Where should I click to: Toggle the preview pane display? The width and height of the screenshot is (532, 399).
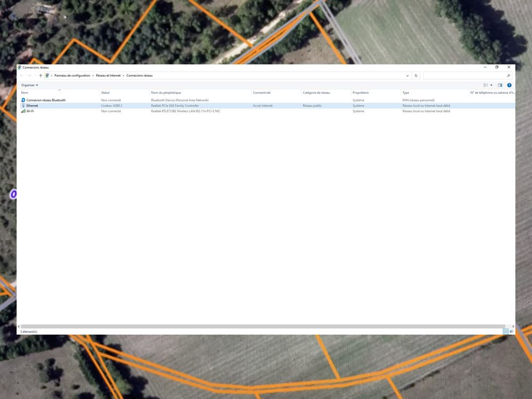pos(500,85)
